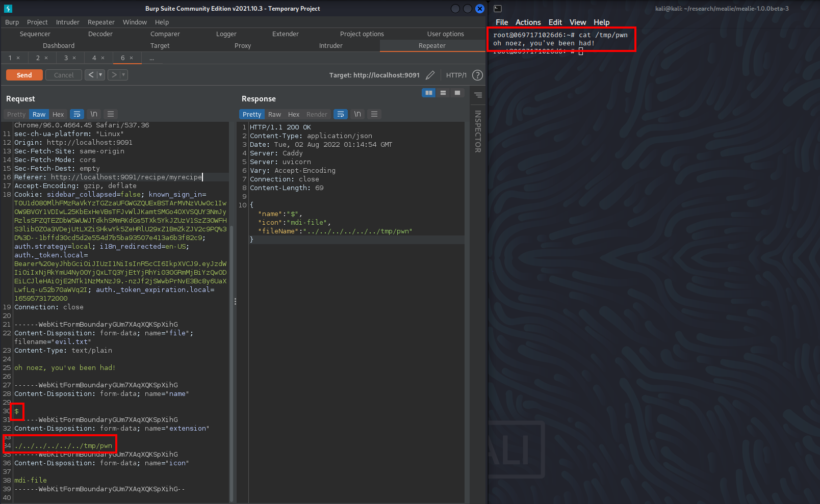820x504 pixels.
Task: Open the Intruder menu
Action: tap(68, 22)
